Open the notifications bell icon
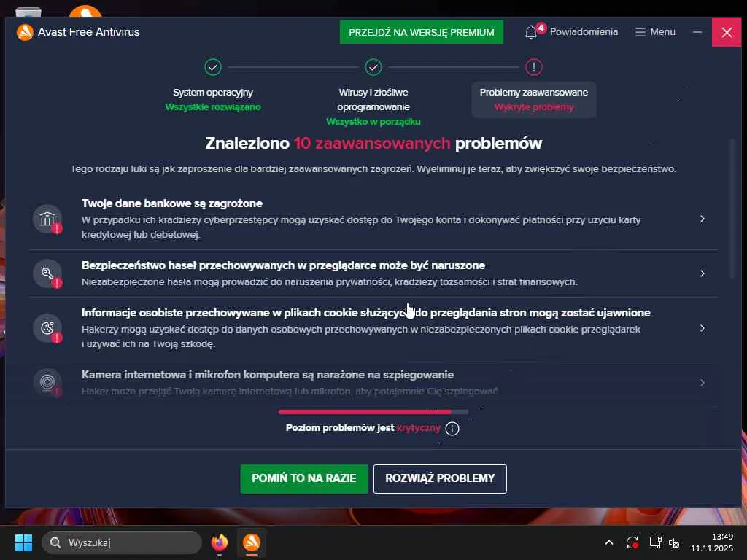This screenshot has width=747, height=560. pos(531,32)
